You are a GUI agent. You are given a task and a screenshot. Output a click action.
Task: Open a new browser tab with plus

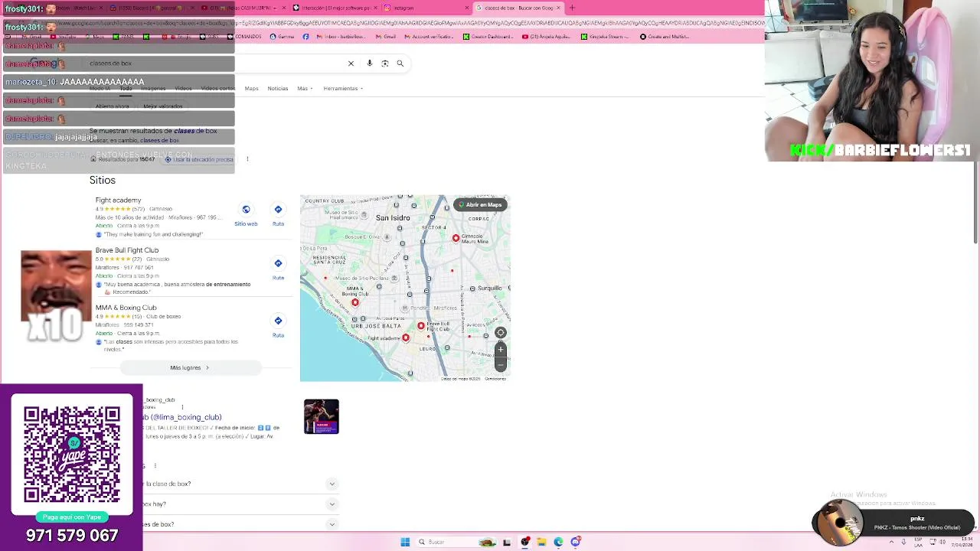tap(572, 8)
